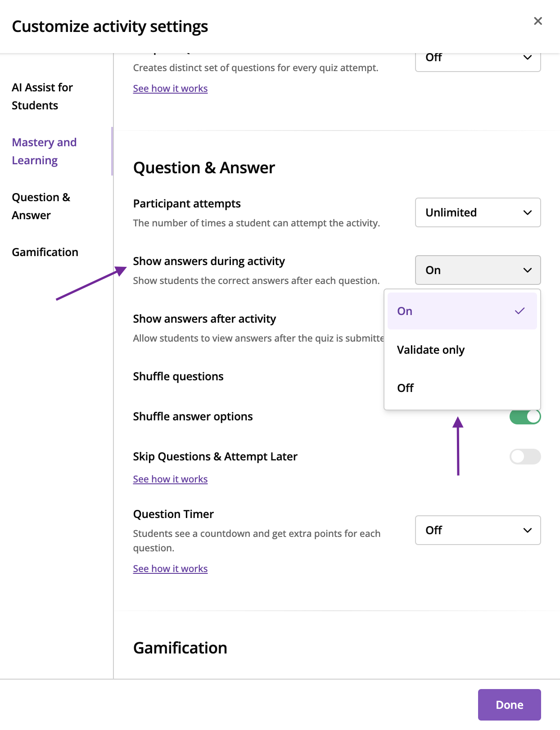The height and width of the screenshot is (730, 560).
Task: Toggle Shuffle answer options switch
Action: (x=525, y=417)
